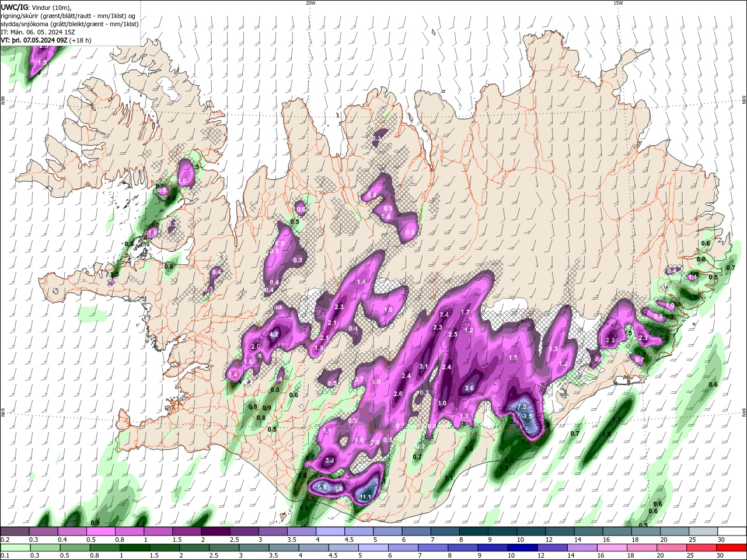The height and width of the screenshot is (560, 747).
Task: Select the light pink 16 mm rain swatch
Action: pyautogui.click(x=612, y=548)
